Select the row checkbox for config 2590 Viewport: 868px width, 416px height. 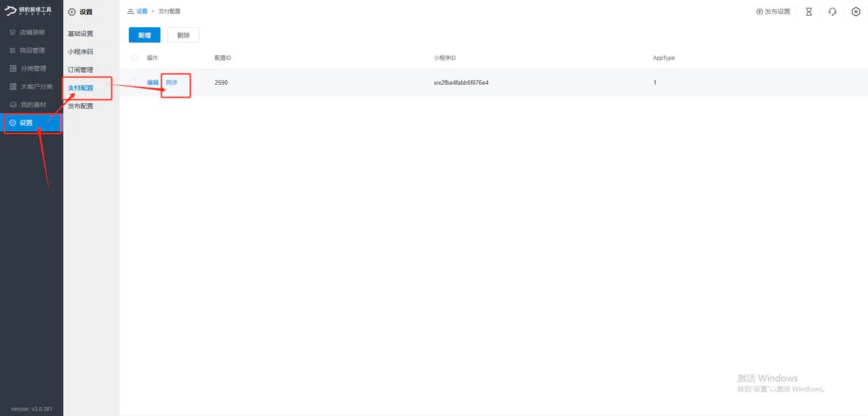point(133,83)
